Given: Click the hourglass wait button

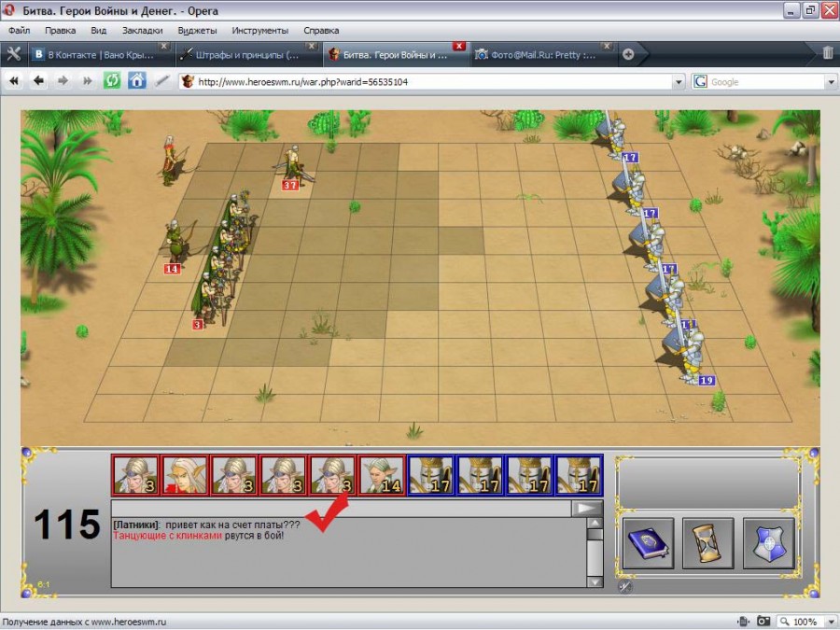Looking at the screenshot, I should 707,543.
